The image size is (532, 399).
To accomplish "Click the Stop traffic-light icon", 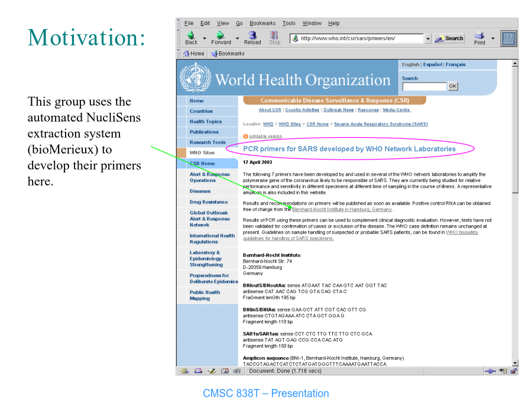I will (274, 35).
